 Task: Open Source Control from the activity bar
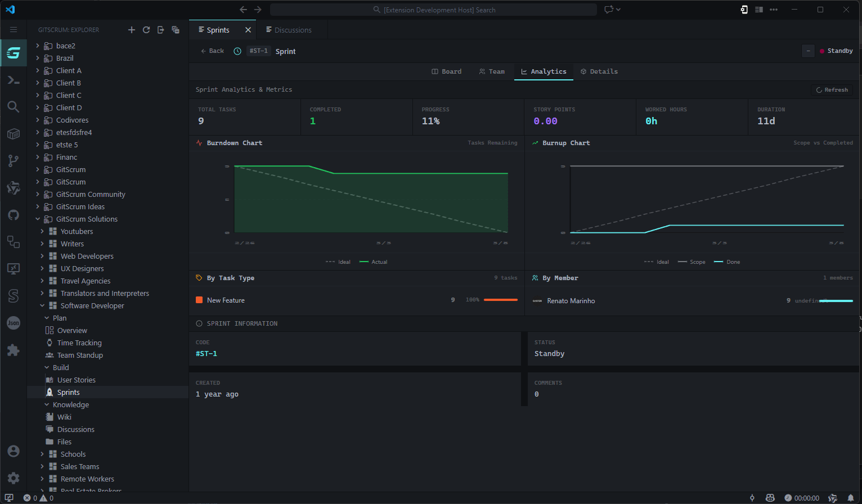coord(14,161)
